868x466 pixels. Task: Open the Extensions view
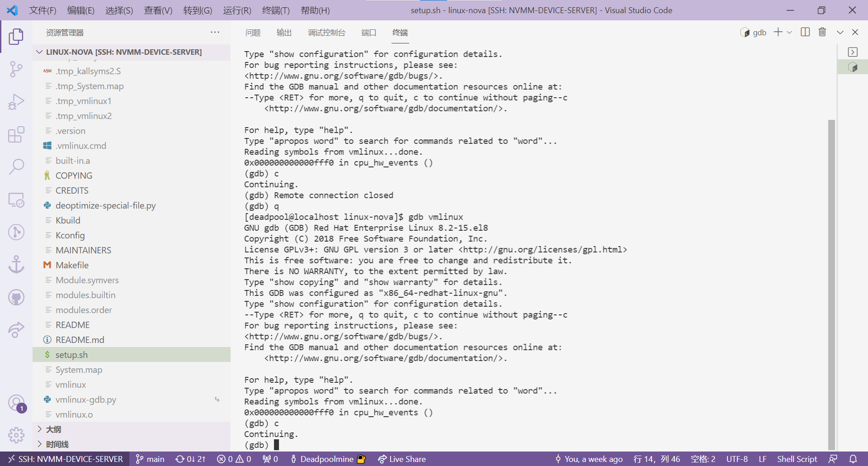click(x=16, y=134)
